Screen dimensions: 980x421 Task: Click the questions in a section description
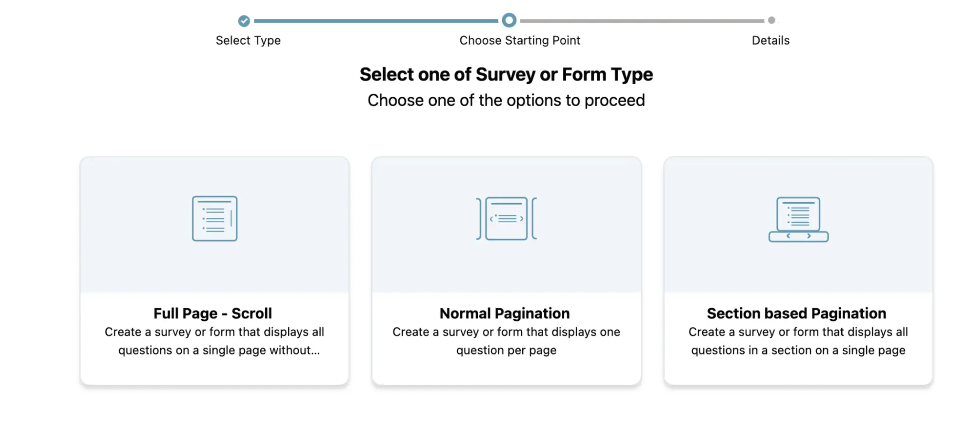point(798,341)
